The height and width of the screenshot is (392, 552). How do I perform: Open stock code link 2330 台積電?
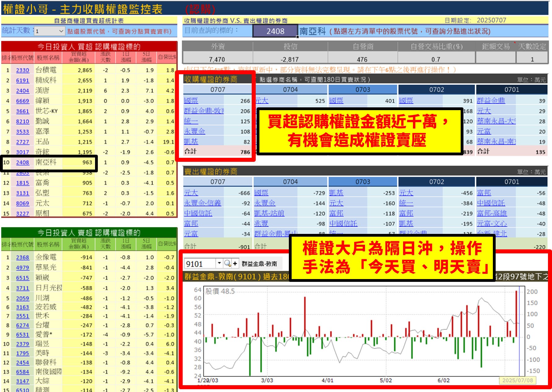23,70
